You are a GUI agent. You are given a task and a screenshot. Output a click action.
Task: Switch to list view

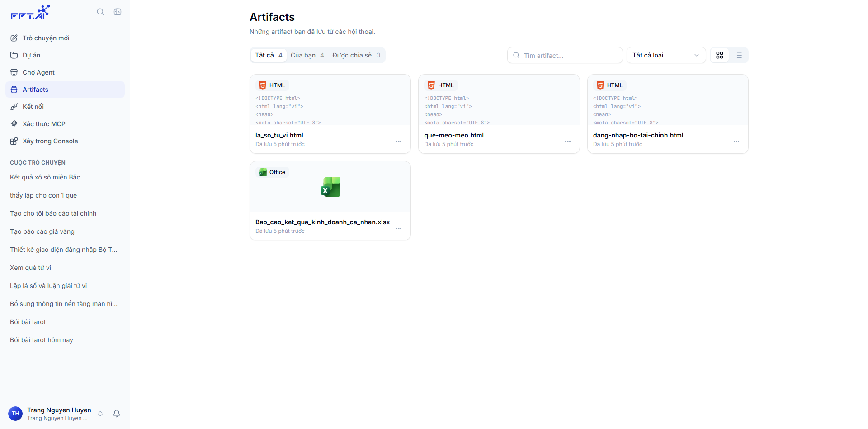[739, 55]
